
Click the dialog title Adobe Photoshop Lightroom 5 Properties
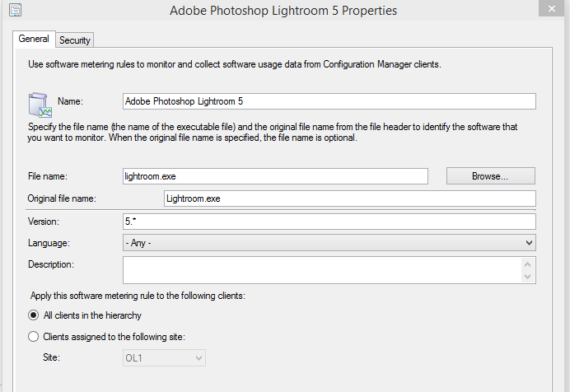coord(283,11)
